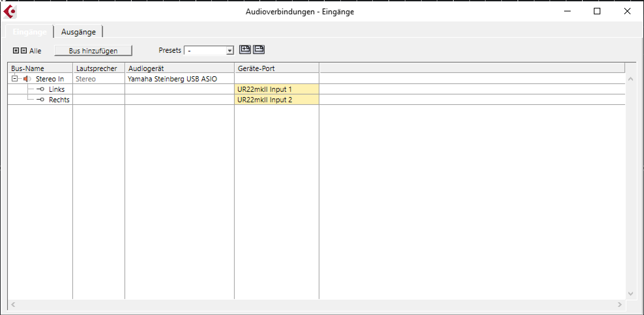Open device port menu for UR22mkII Input 2

pyautogui.click(x=276, y=100)
